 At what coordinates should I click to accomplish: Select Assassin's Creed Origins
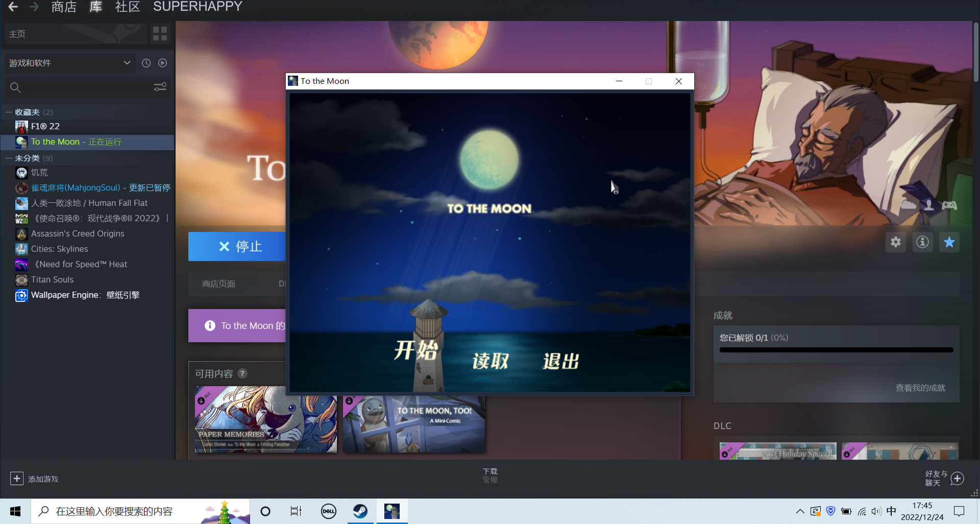88,234
